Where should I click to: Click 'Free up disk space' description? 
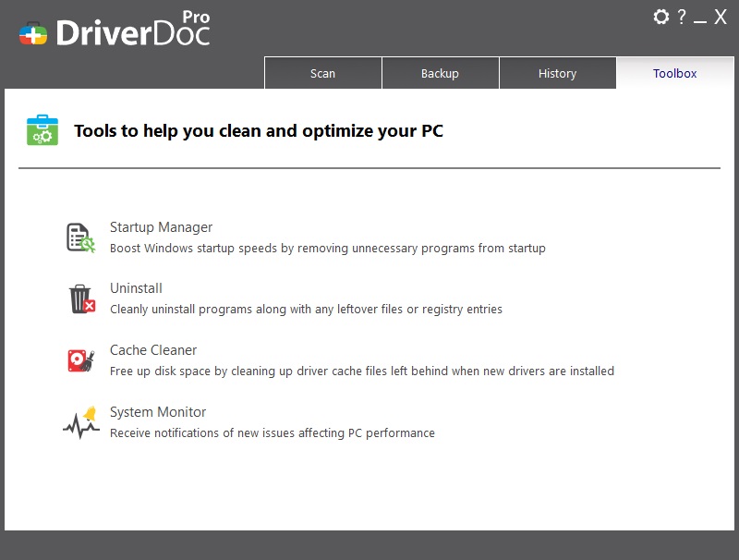362,371
